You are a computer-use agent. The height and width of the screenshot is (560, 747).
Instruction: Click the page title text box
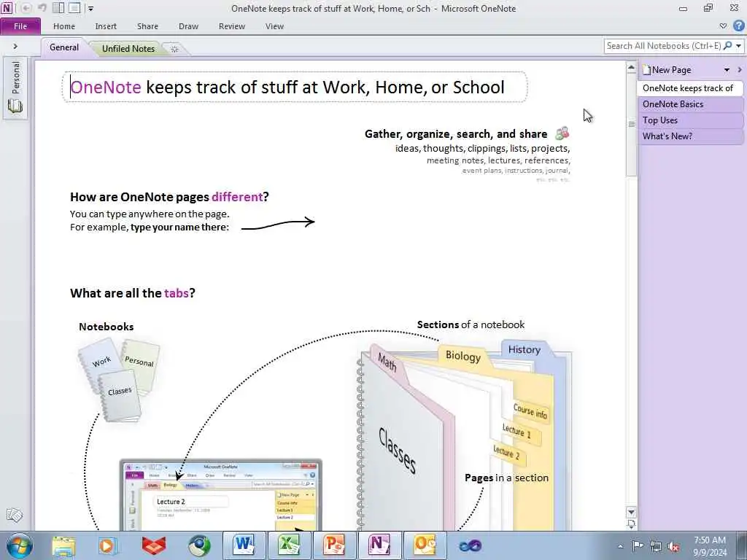(x=295, y=87)
